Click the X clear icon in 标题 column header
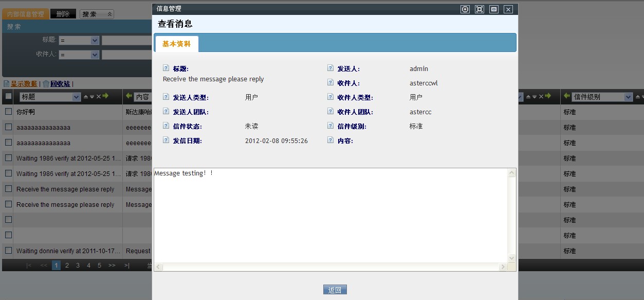This screenshot has width=644, height=300. (99, 97)
